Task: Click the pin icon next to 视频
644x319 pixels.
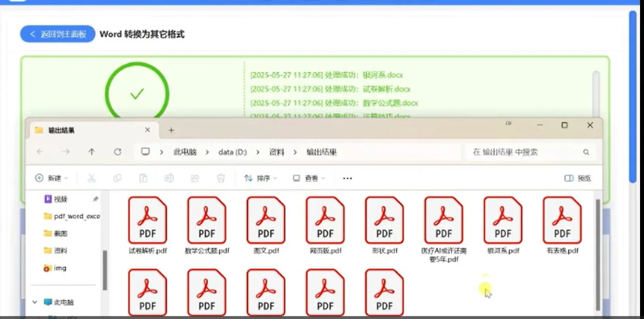Action: (x=95, y=199)
